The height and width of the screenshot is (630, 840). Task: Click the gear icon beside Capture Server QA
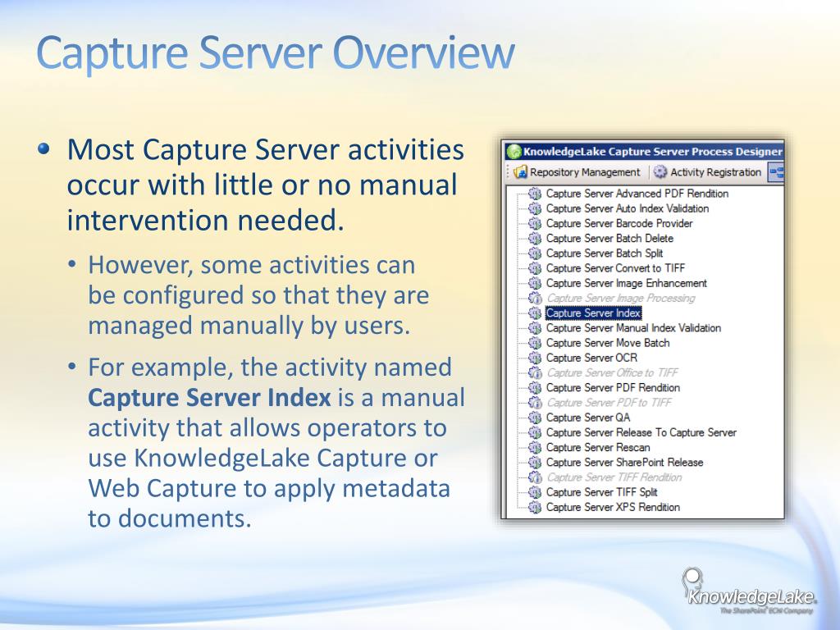535,418
